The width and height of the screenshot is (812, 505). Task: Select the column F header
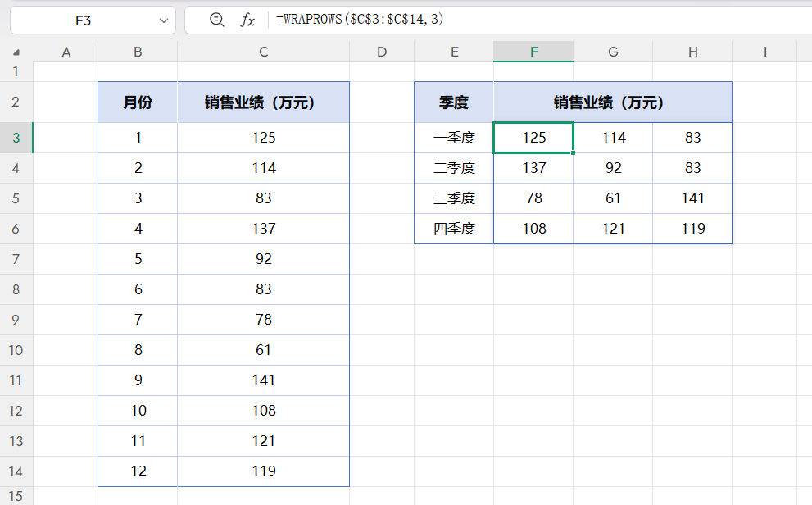click(533, 51)
